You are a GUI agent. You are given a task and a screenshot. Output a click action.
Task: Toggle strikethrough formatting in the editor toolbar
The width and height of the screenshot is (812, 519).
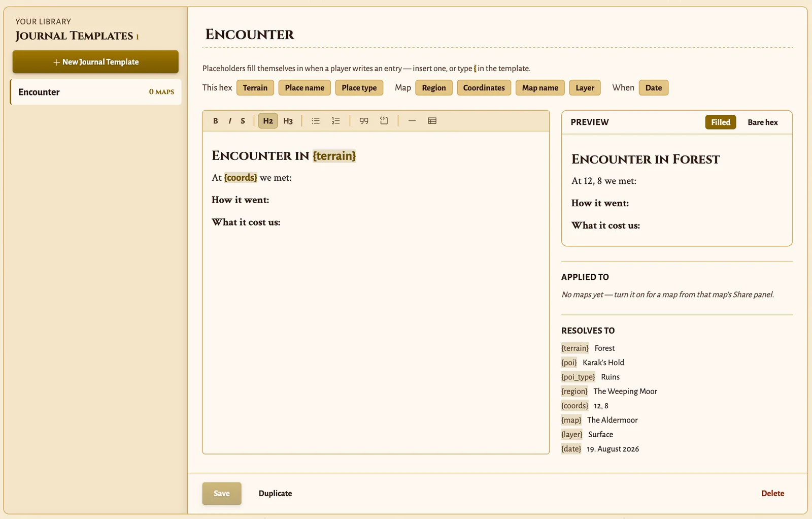[243, 121]
